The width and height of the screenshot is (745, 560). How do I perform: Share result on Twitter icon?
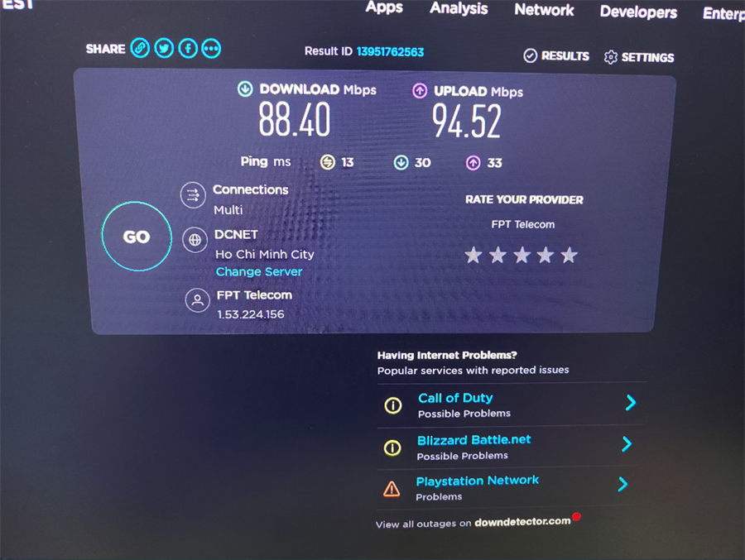pos(164,49)
